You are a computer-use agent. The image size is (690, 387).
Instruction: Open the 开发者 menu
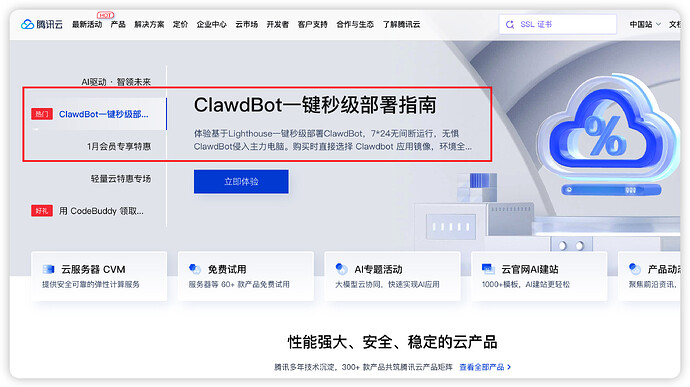tap(278, 25)
